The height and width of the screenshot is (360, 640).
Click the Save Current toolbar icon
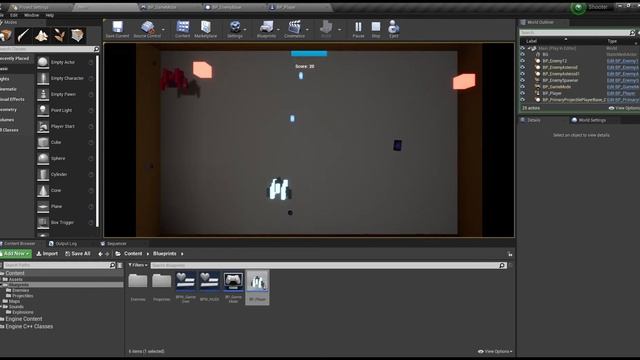[x=117, y=29]
